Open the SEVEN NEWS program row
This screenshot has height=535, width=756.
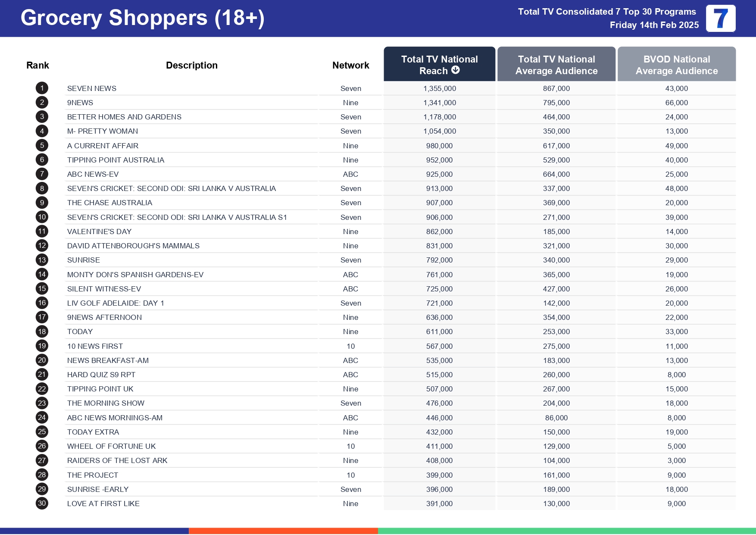[x=92, y=88]
